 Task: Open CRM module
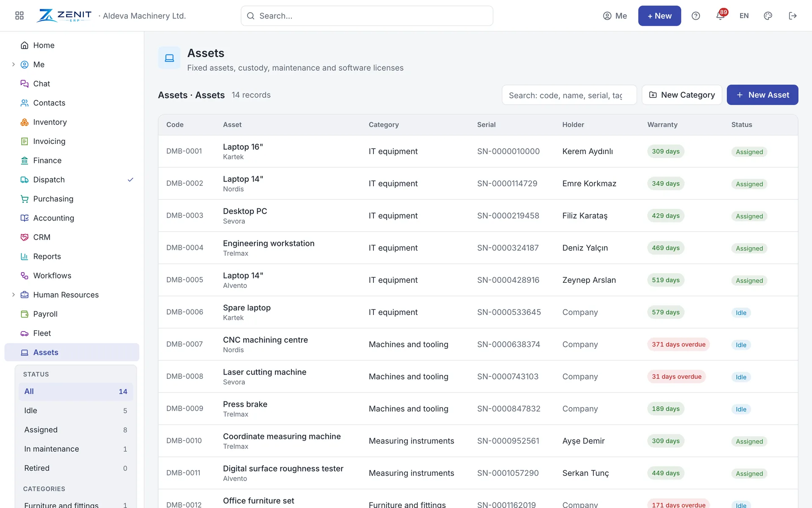[72, 237]
